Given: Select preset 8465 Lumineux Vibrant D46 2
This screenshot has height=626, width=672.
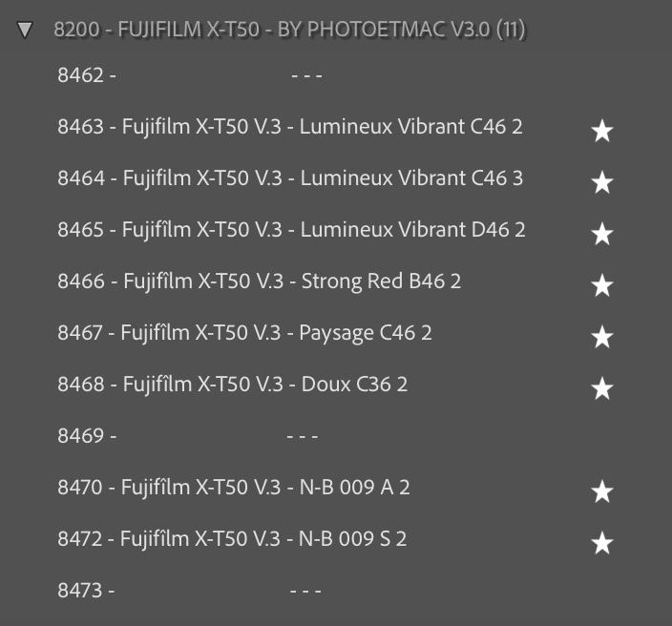Looking at the screenshot, I should (291, 230).
